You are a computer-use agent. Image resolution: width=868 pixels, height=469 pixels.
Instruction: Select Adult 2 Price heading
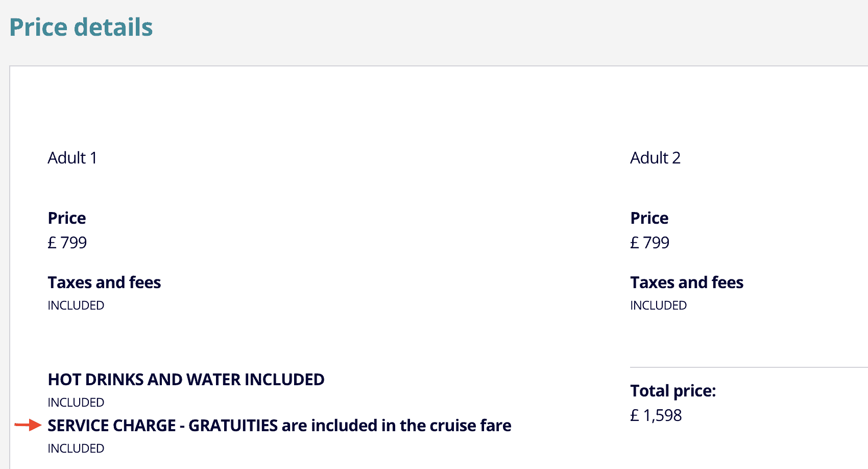click(x=649, y=218)
